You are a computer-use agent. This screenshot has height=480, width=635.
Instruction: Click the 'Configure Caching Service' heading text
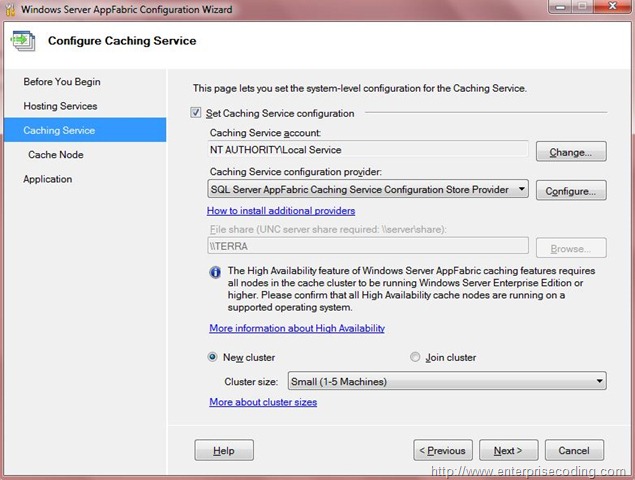[122, 41]
